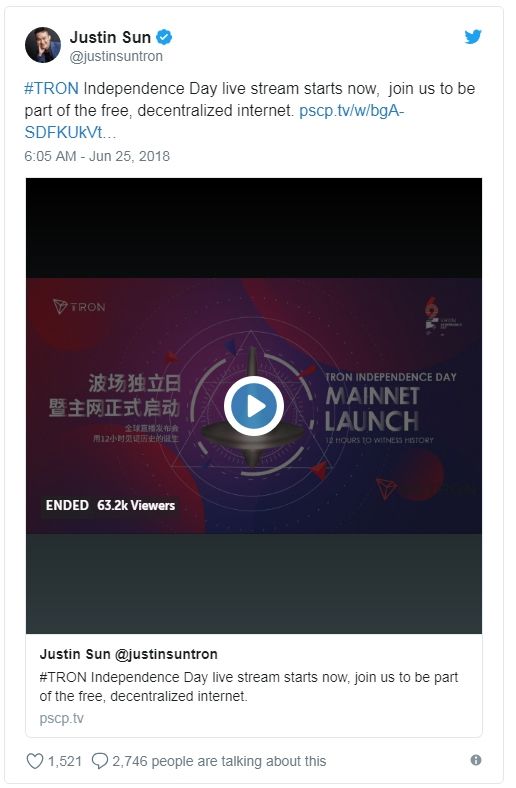Click the 2,746 people are talking text
The image size is (516, 788).
coord(219,761)
